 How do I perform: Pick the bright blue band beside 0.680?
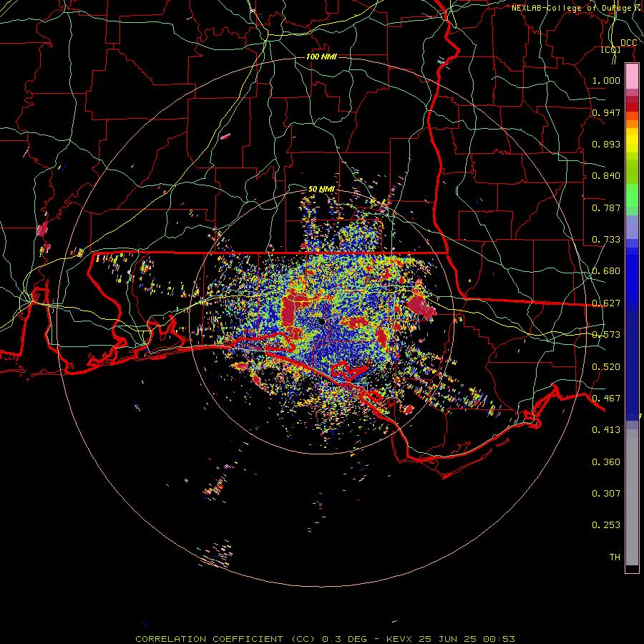(632, 275)
